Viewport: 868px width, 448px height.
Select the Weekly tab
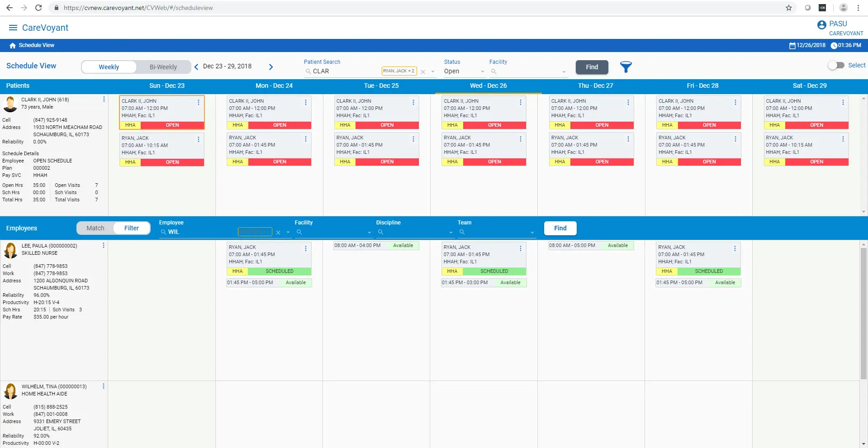tap(109, 67)
